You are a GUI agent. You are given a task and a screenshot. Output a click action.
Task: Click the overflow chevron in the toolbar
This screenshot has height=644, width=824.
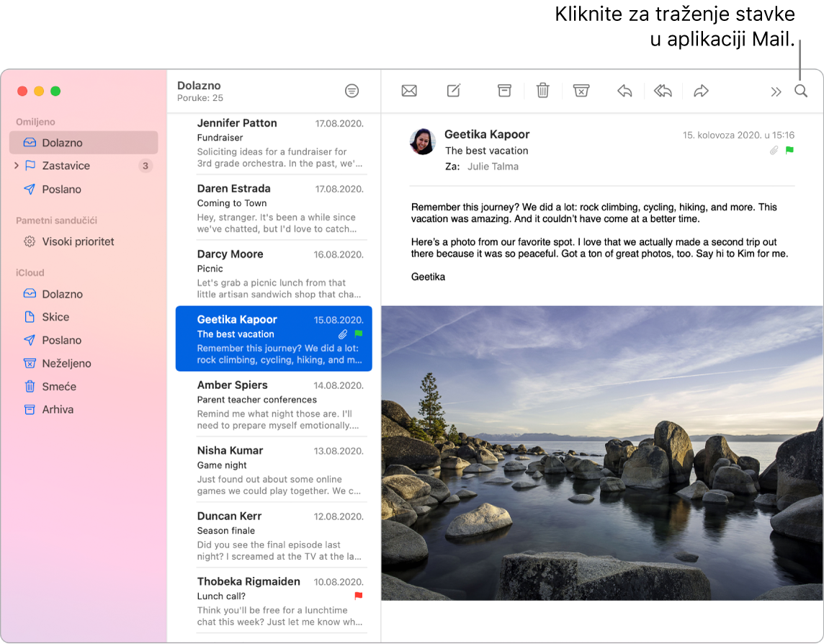(x=776, y=91)
